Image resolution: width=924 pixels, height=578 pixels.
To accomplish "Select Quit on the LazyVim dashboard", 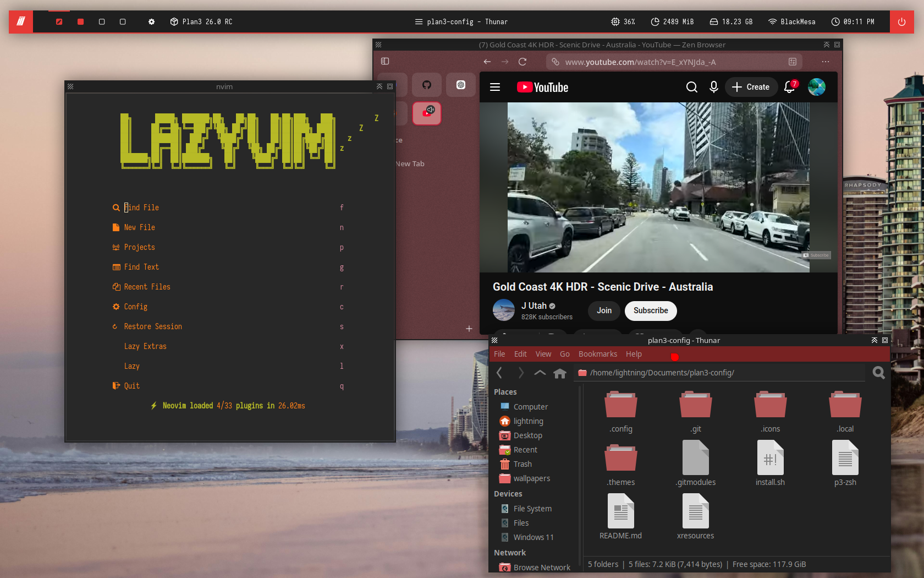I will click(x=132, y=386).
